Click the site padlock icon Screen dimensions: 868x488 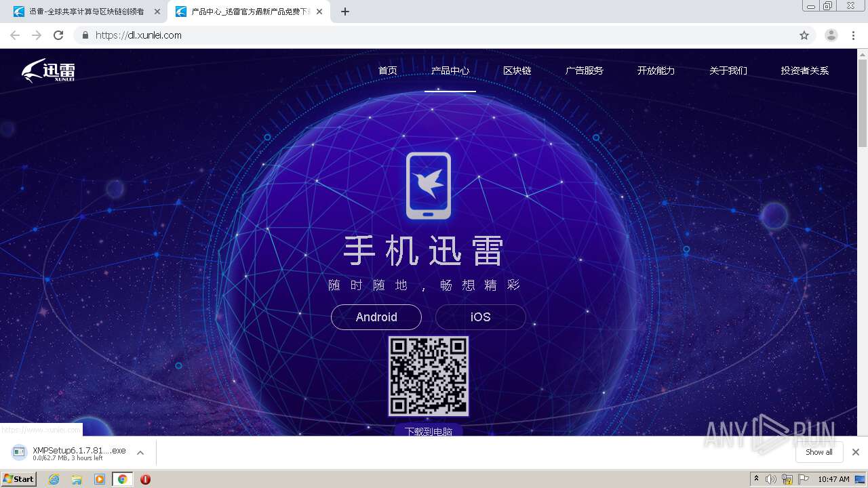tap(85, 35)
